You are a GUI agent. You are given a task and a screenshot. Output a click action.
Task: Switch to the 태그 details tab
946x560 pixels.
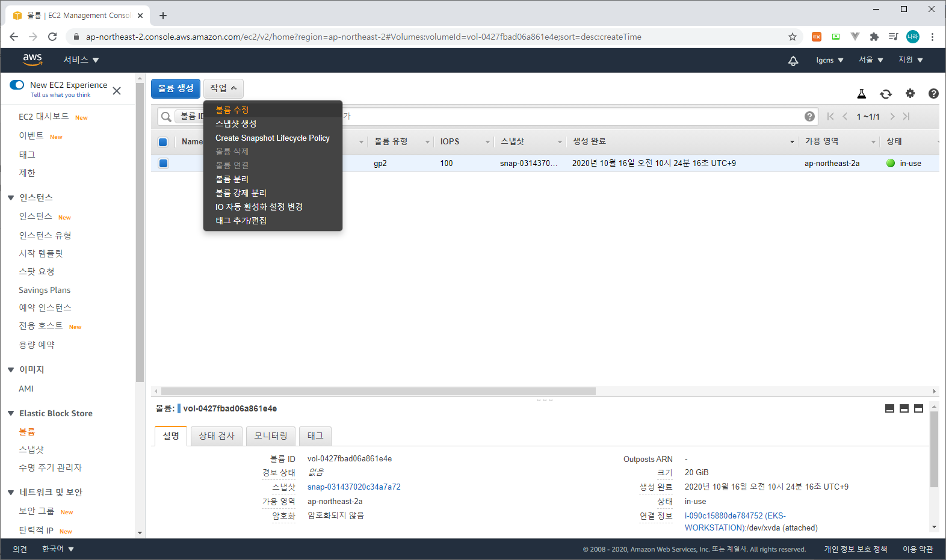pos(315,435)
